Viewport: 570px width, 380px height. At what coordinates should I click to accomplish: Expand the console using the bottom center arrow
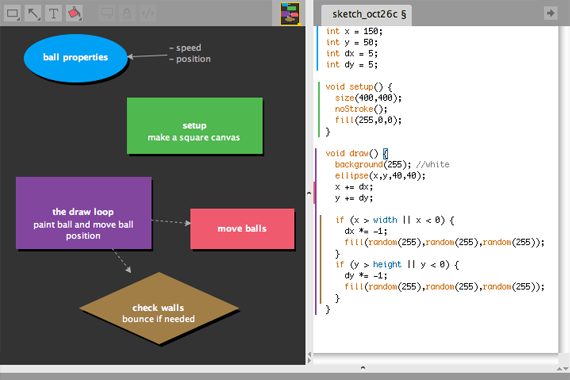[363, 368]
